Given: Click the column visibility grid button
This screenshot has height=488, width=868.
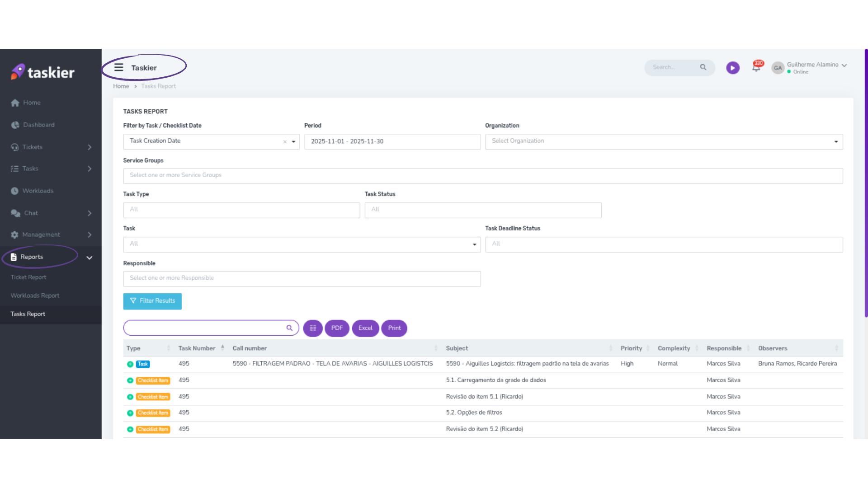Looking at the screenshot, I should [x=313, y=328].
